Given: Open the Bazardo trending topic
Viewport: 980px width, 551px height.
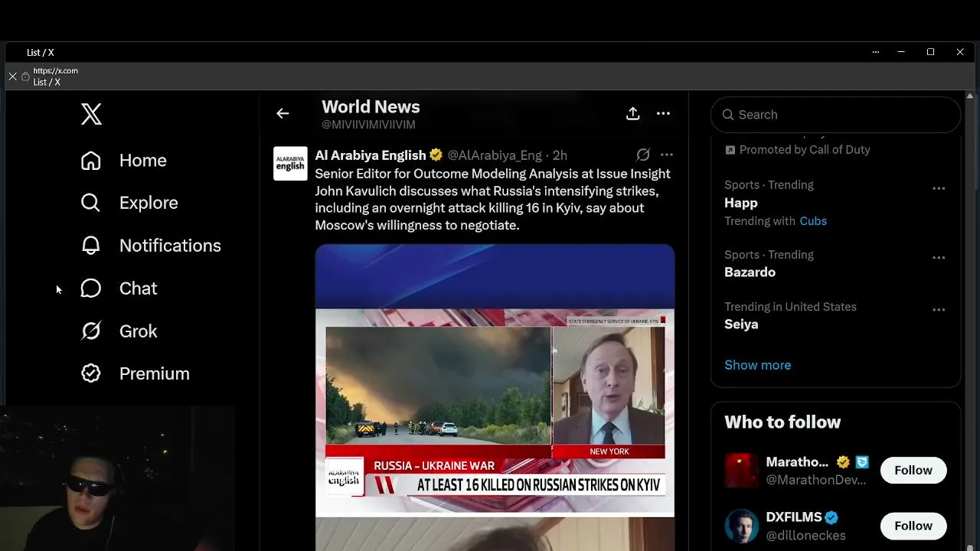Looking at the screenshot, I should point(750,272).
